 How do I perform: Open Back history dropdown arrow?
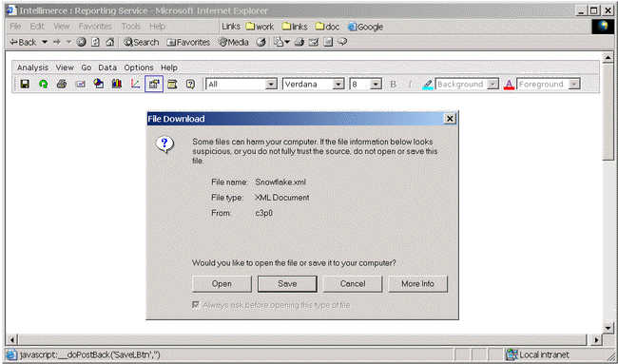45,42
